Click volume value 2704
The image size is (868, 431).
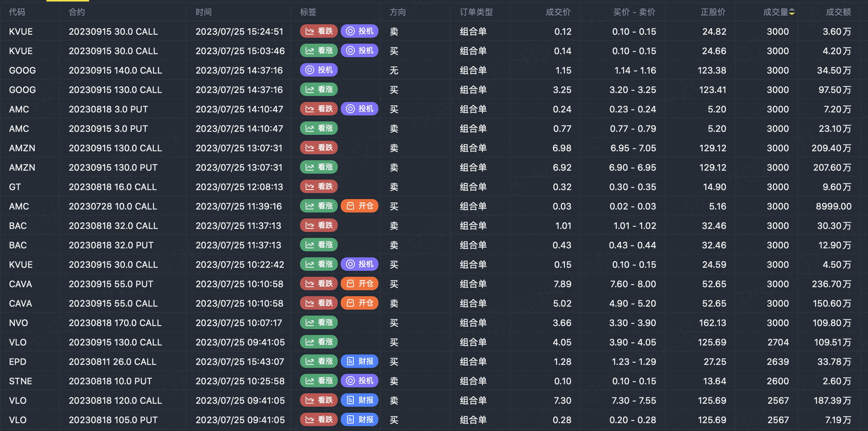pos(778,342)
